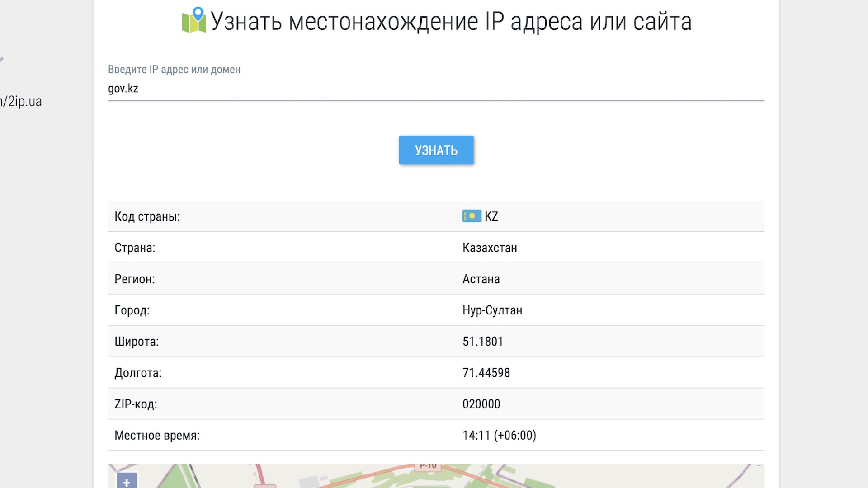
Task: Focus the IP address or domain input field
Action: click(436, 89)
